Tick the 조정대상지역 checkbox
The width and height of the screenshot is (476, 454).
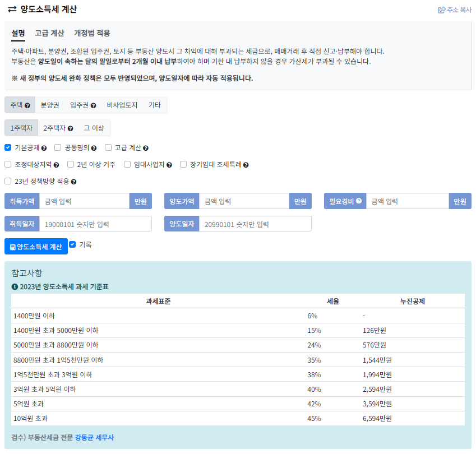click(x=8, y=164)
